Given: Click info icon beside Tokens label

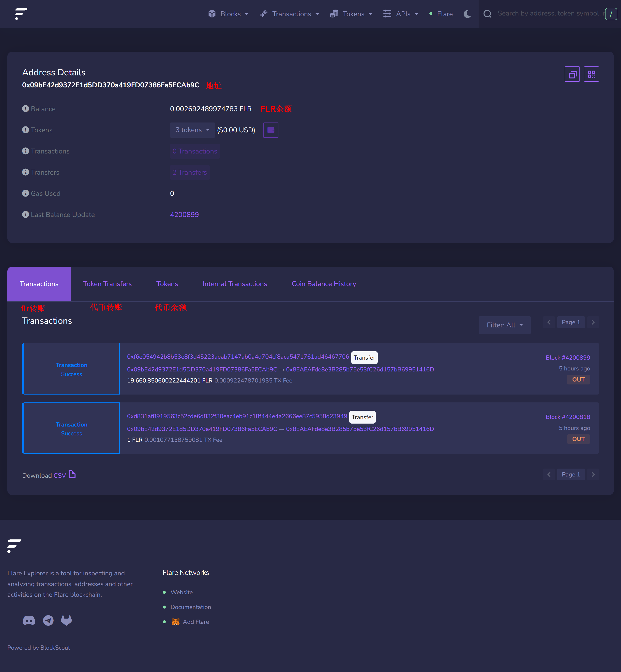Looking at the screenshot, I should point(26,130).
